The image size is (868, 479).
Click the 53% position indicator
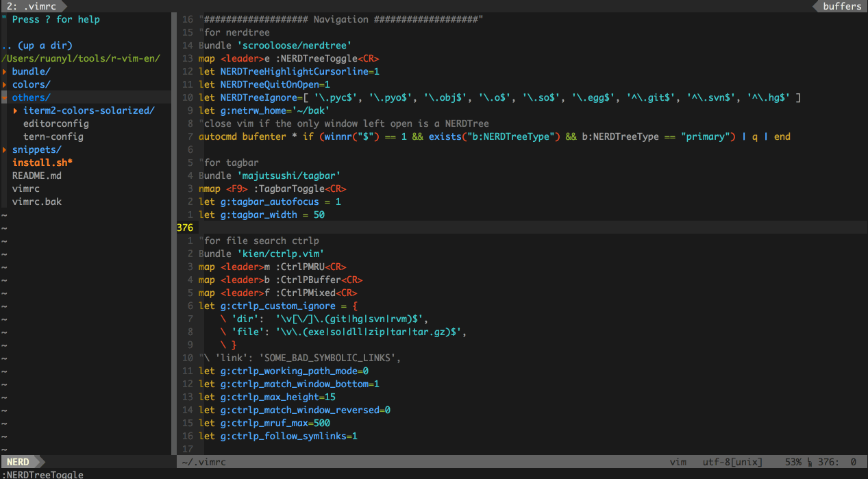click(793, 462)
